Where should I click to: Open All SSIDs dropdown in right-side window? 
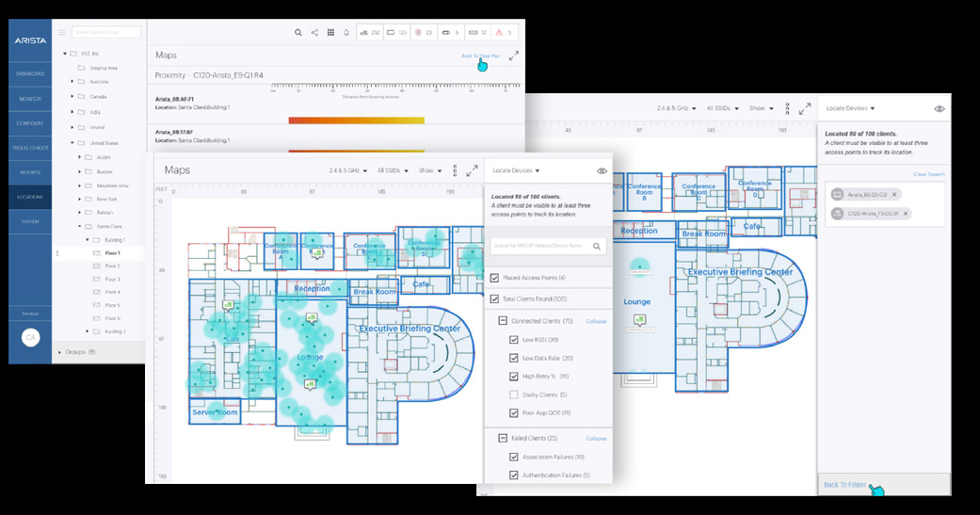[x=722, y=108]
